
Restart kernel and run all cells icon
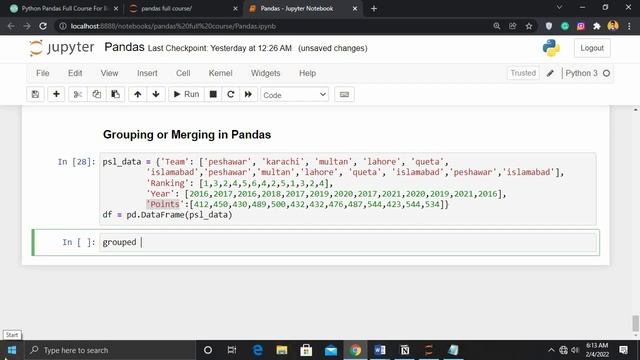[248, 94]
